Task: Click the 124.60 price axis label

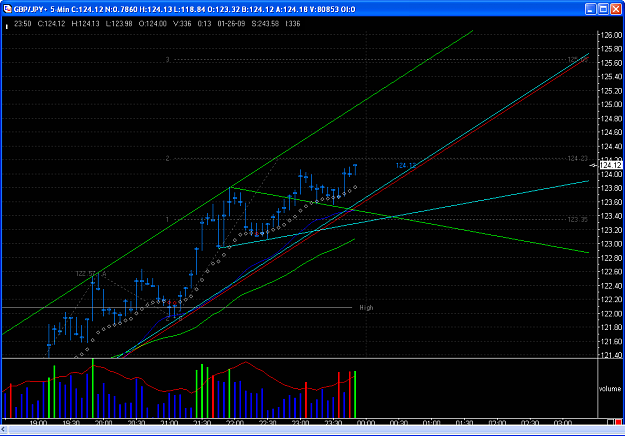Action: tap(611, 132)
